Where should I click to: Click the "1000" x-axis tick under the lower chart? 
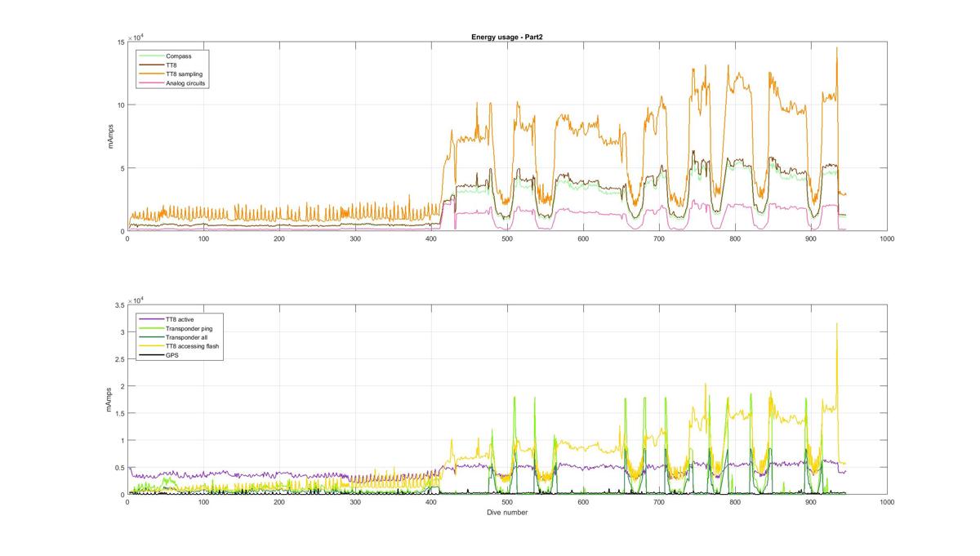(x=887, y=502)
